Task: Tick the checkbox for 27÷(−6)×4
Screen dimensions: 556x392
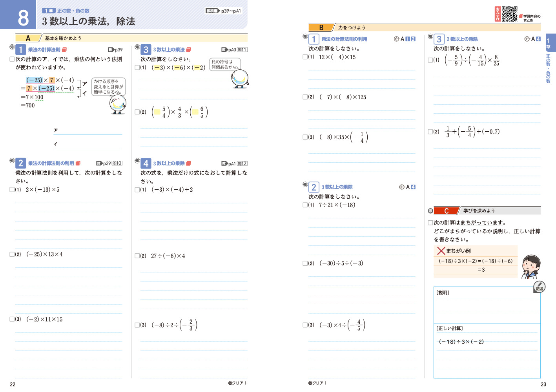Action: 137,256
